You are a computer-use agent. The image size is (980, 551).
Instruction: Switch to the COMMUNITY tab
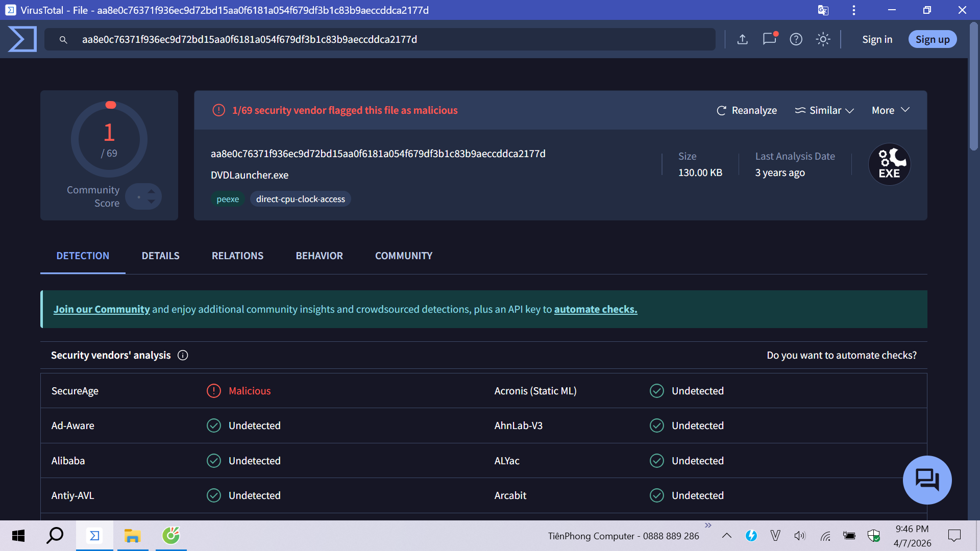tap(404, 256)
